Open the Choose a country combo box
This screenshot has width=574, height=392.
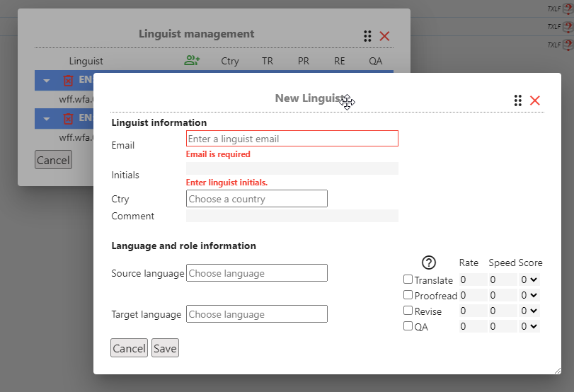(x=257, y=199)
